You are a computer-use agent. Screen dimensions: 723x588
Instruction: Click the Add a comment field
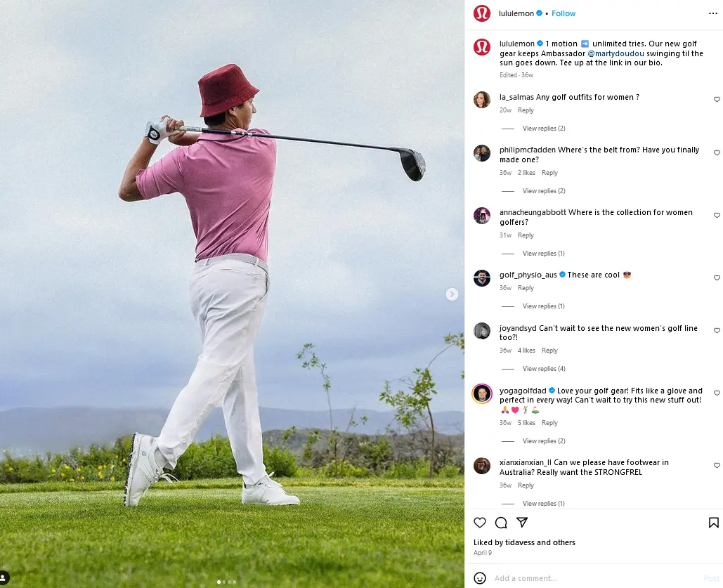coord(590,578)
